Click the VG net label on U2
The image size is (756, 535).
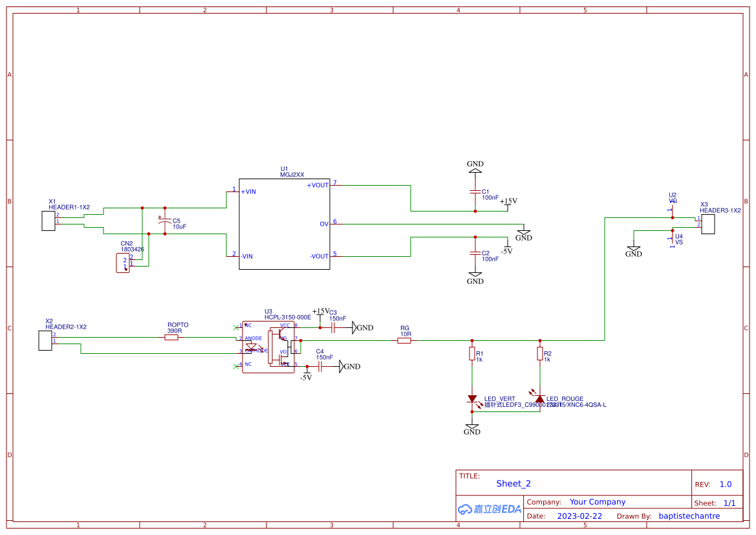tap(673, 201)
